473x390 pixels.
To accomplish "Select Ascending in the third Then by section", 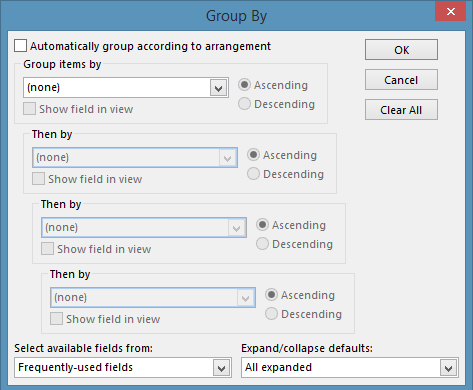I will (271, 295).
